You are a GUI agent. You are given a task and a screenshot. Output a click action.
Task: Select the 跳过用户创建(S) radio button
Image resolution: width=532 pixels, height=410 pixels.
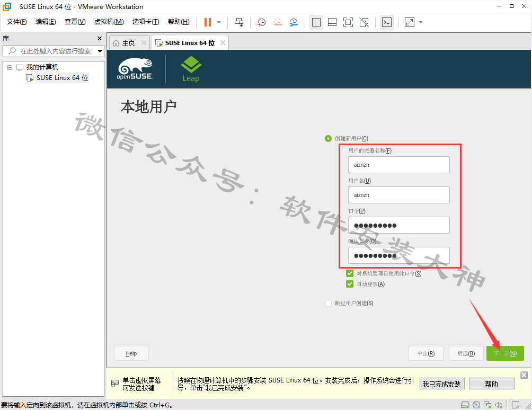[x=328, y=303]
